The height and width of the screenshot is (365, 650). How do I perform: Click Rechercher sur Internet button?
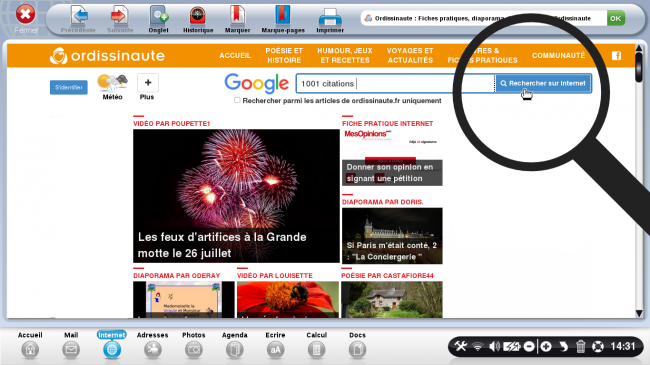[x=543, y=83]
